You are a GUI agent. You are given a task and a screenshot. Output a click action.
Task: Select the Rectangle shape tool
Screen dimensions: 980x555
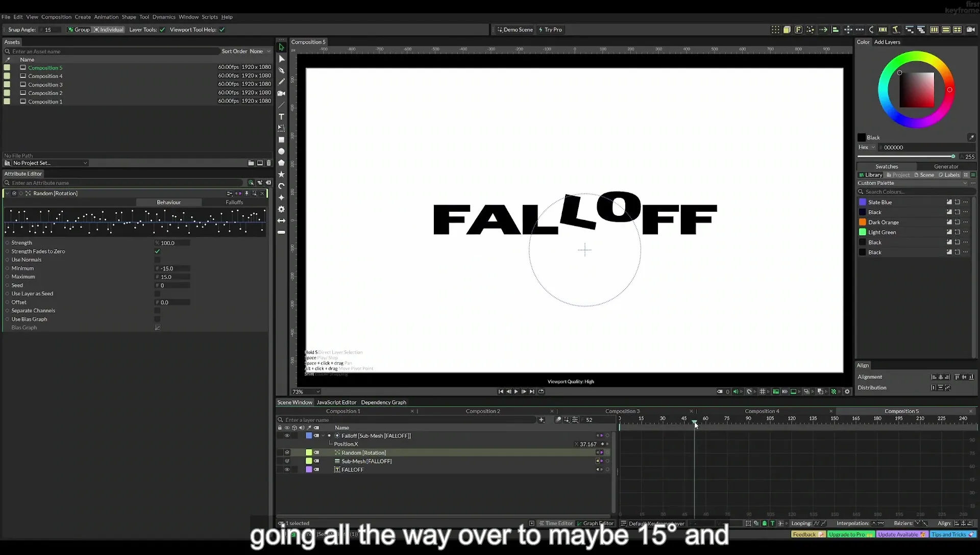(281, 140)
